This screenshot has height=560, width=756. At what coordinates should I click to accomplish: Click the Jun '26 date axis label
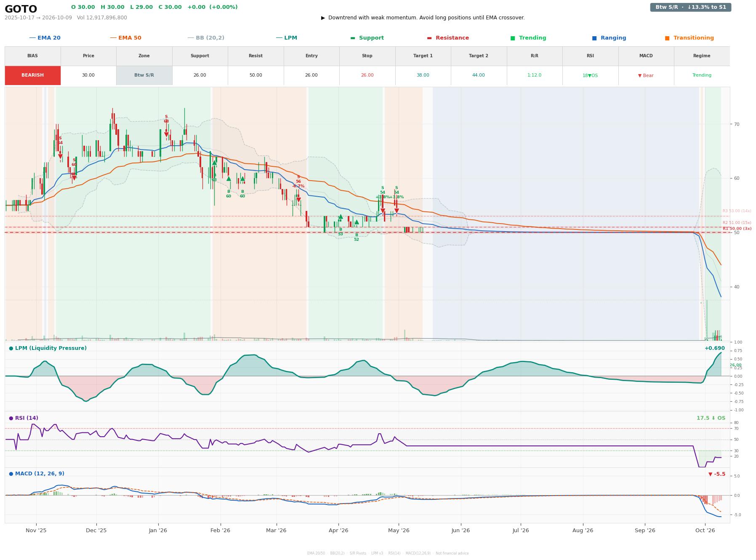pos(461,530)
